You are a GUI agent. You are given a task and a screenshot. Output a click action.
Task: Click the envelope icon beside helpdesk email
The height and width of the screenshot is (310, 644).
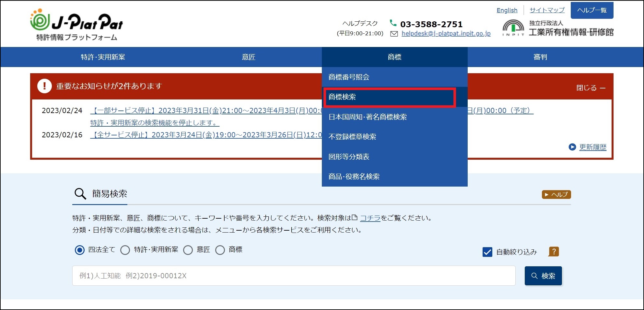coord(394,34)
